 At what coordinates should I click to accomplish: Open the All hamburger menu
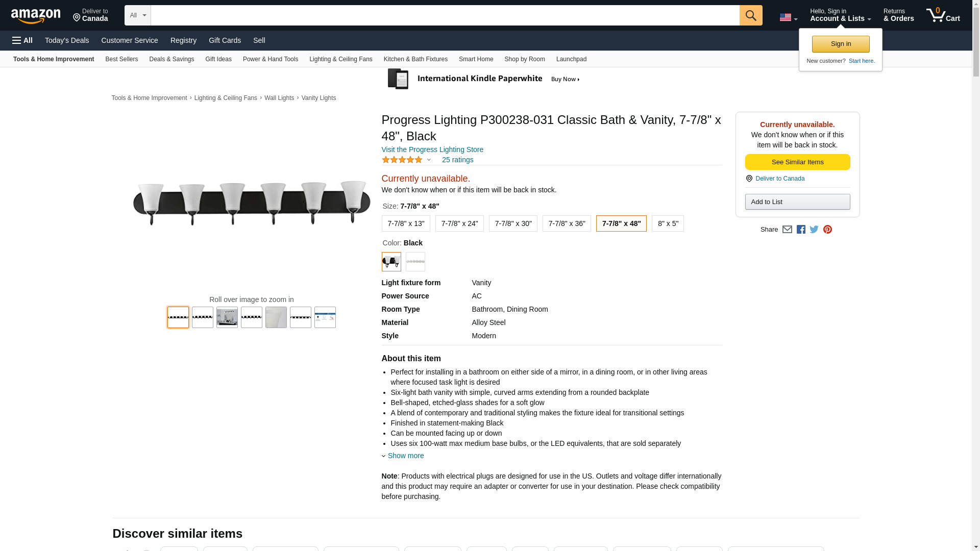point(22,40)
